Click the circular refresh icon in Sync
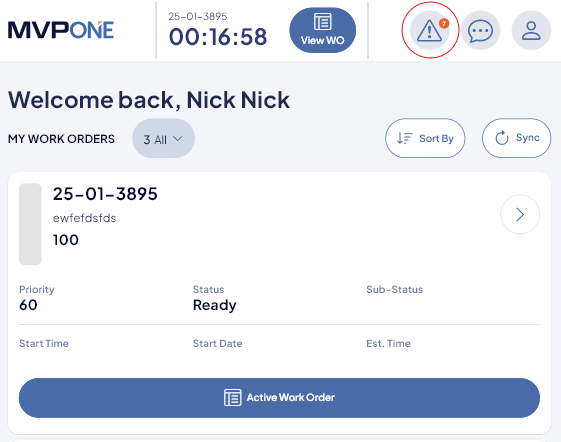This screenshot has height=442, width=561. (x=502, y=138)
